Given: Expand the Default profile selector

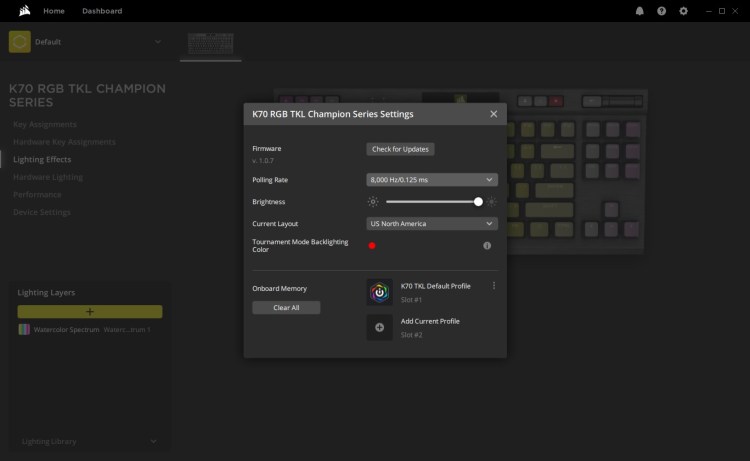Looking at the screenshot, I should tap(158, 42).
